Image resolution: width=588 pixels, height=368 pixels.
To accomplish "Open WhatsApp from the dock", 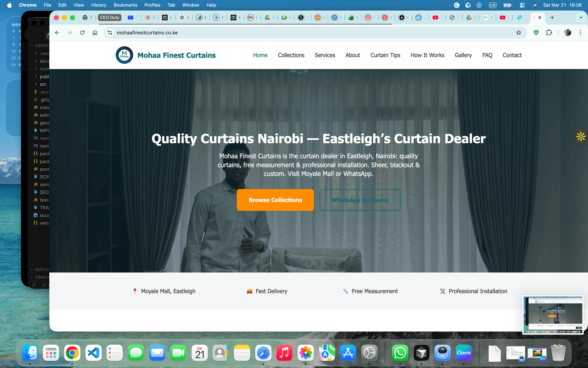I will click(x=400, y=353).
